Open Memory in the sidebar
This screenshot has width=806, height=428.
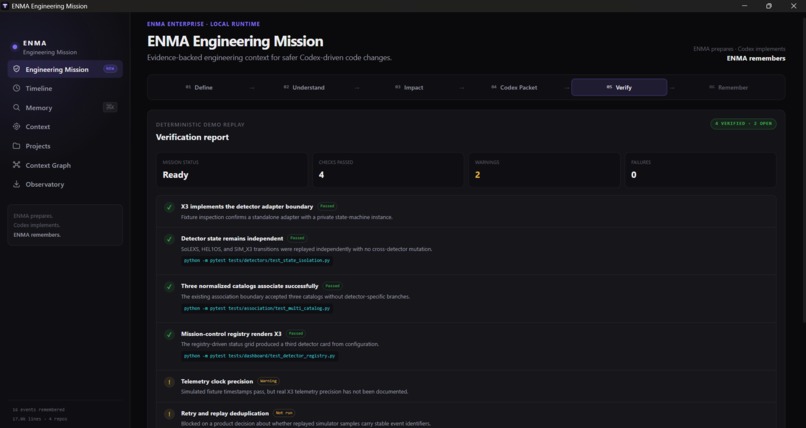(x=65, y=107)
